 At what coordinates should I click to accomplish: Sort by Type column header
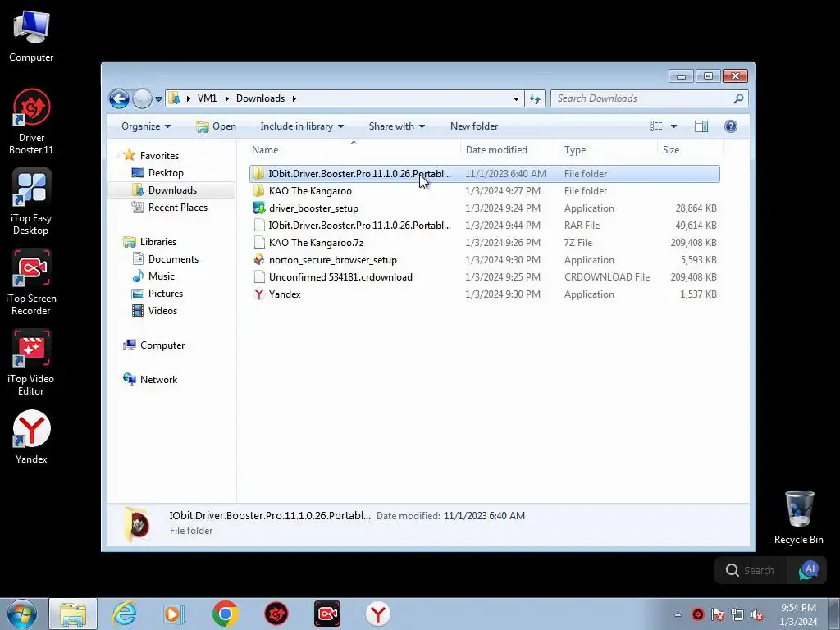tap(608, 150)
